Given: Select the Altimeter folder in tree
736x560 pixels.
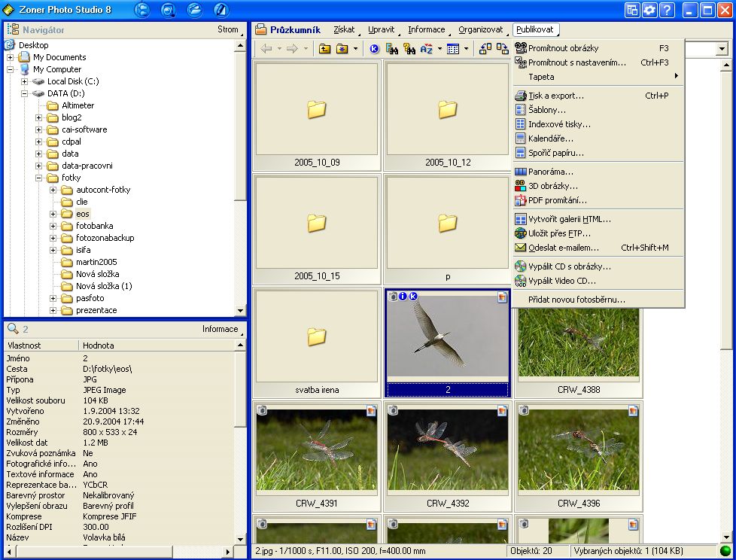Looking at the screenshot, I should [78, 105].
